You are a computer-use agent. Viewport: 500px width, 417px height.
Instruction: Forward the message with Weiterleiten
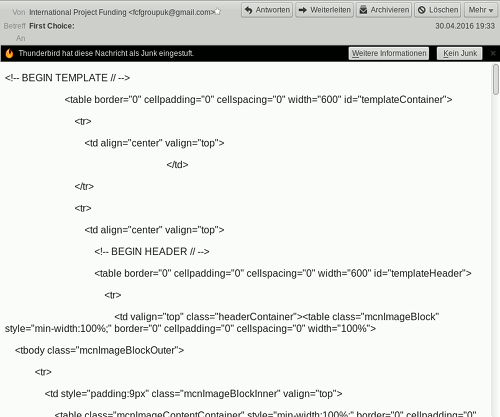(x=324, y=10)
